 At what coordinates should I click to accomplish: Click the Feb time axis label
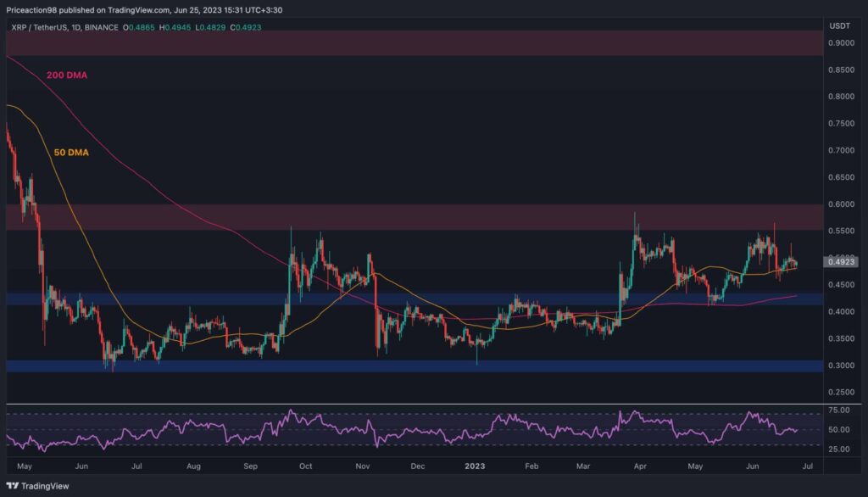(532, 466)
